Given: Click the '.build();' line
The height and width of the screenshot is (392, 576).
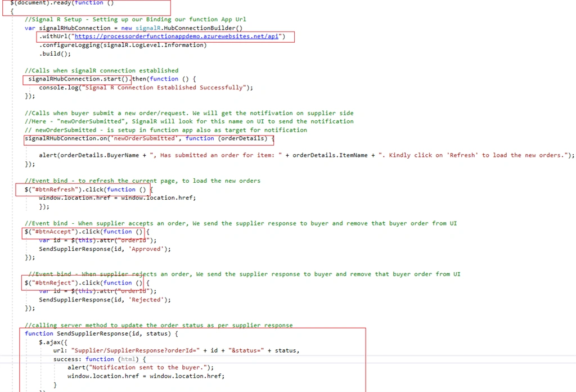Looking at the screenshot, I should (55, 53).
